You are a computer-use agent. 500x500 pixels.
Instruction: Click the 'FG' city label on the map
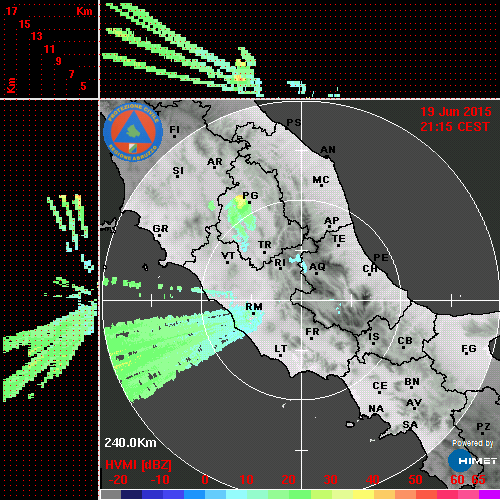[469, 349]
